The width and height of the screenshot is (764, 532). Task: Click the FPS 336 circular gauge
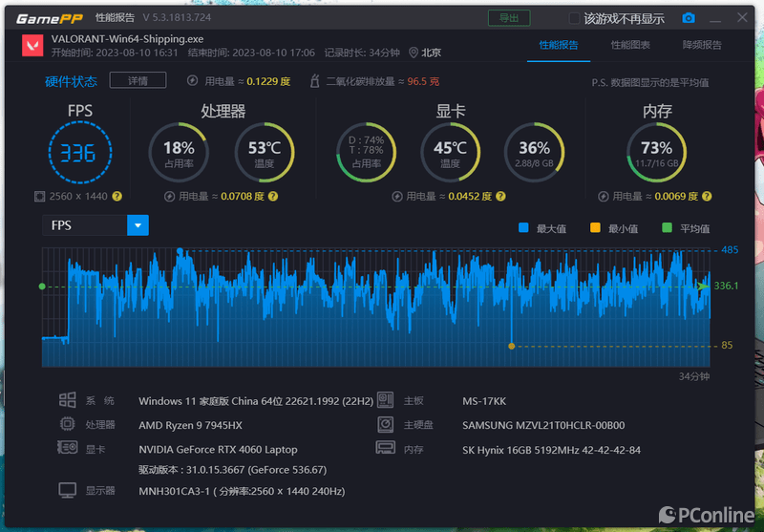[80, 153]
